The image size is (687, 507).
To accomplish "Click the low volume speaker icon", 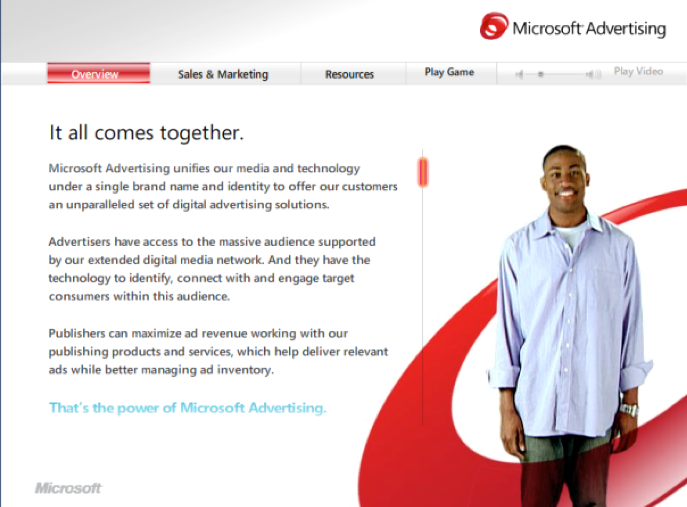I will tap(519, 74).
